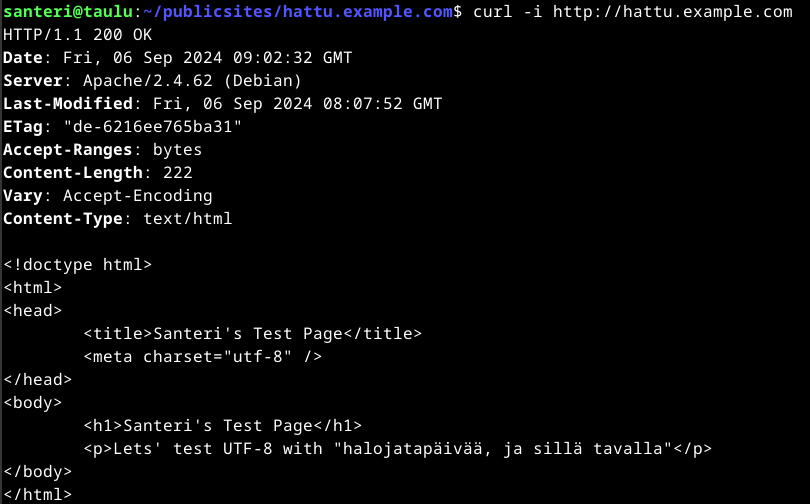
Task: Click the closing </html> tag
Action: click(38, 494)
